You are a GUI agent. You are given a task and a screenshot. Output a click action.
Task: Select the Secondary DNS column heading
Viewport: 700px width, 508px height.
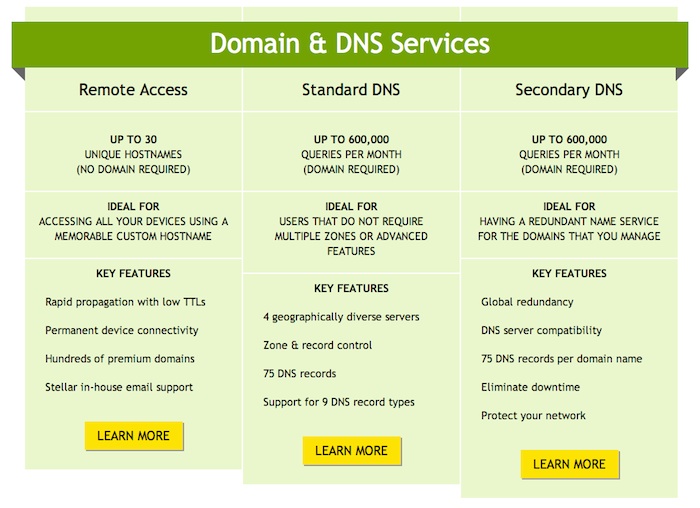point(569,90)
